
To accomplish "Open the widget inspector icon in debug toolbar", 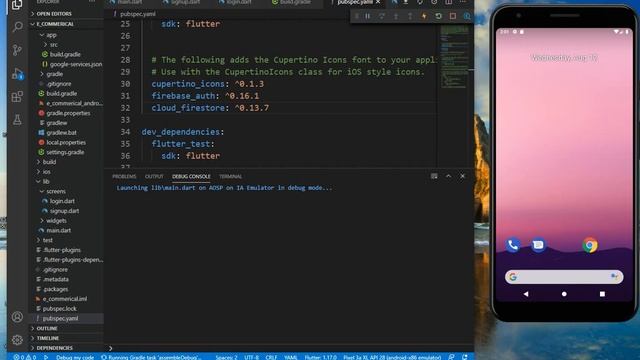I will (467, 16).
